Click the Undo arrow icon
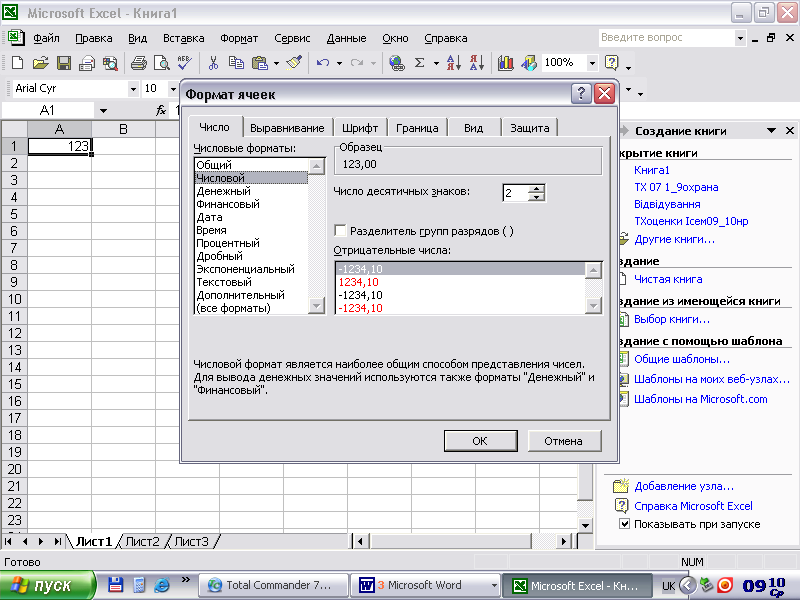The height and width of the screenshot is (600, 800). click(322, 63)
